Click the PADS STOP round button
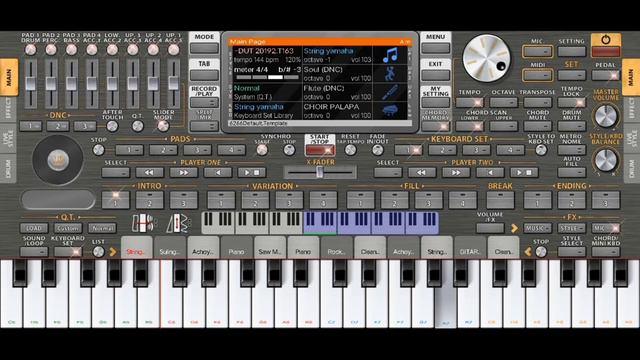 (98, 150)
